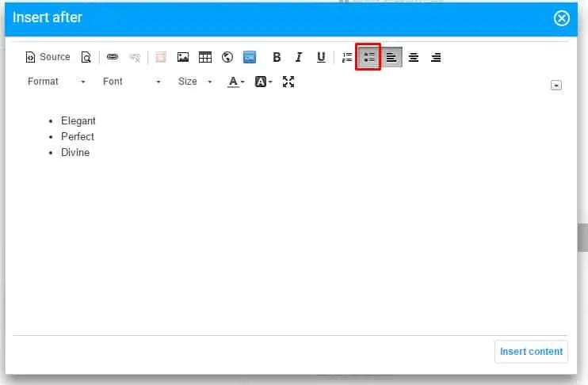Insert a table using the grid icon

coord(205,57)
